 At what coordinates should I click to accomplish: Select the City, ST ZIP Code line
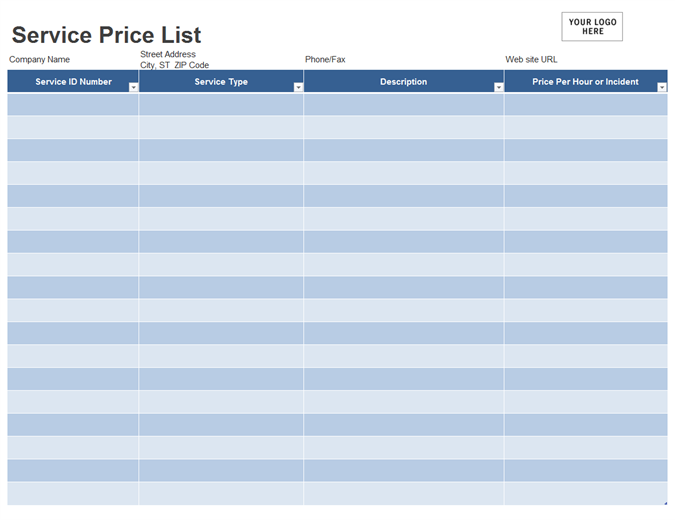coord(174,65)
